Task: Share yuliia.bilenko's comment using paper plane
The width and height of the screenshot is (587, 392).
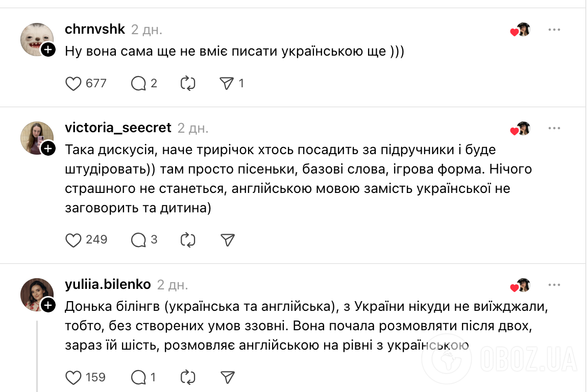Action: tap(226, 377)
